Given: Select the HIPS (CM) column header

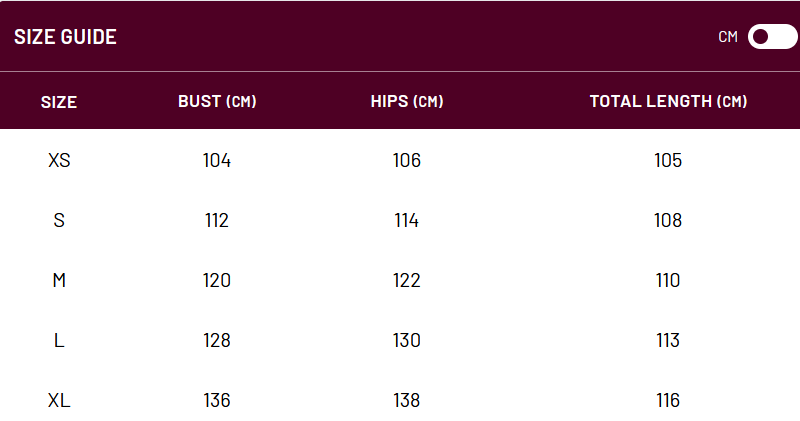Looking at the screenshot, I should click(407, 101).
